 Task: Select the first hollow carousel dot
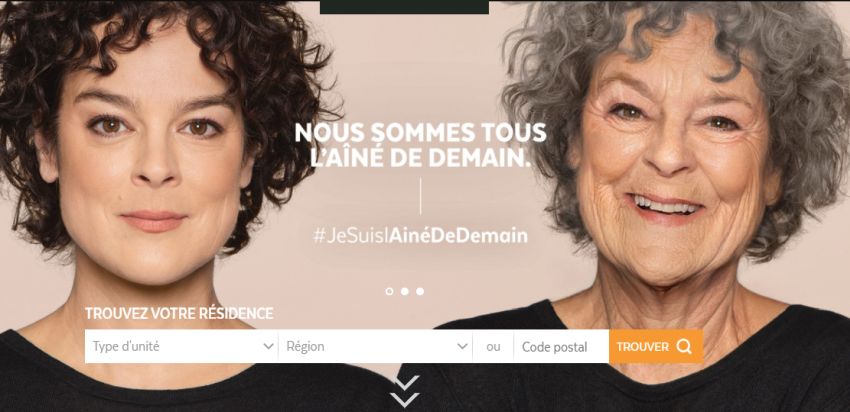point(389,291)
